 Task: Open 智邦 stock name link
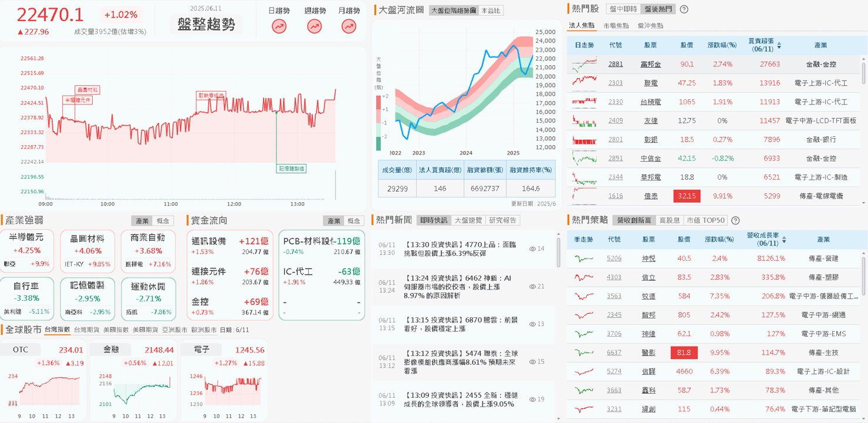pyautogui.click(x=649, y=315)
